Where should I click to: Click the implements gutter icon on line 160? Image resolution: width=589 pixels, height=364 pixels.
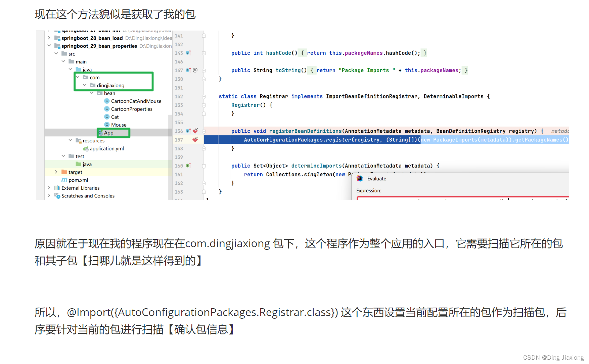[188, 166]
